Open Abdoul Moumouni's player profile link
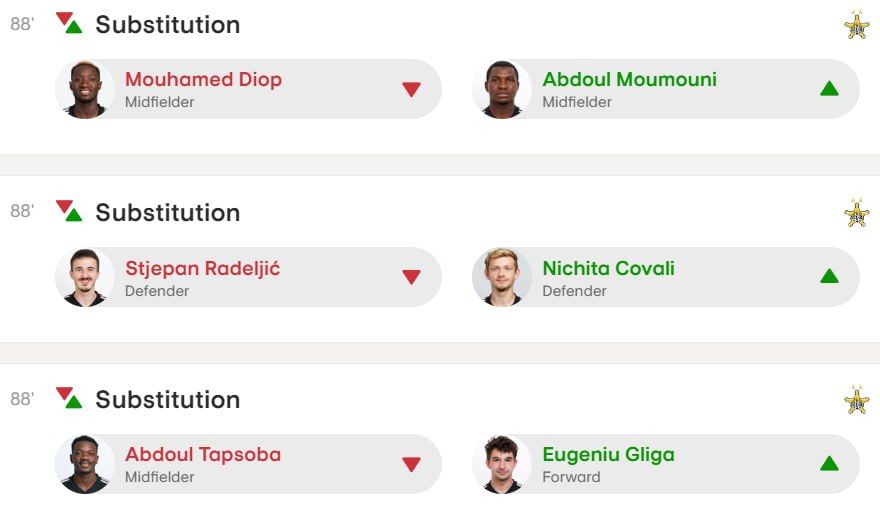 629,80
